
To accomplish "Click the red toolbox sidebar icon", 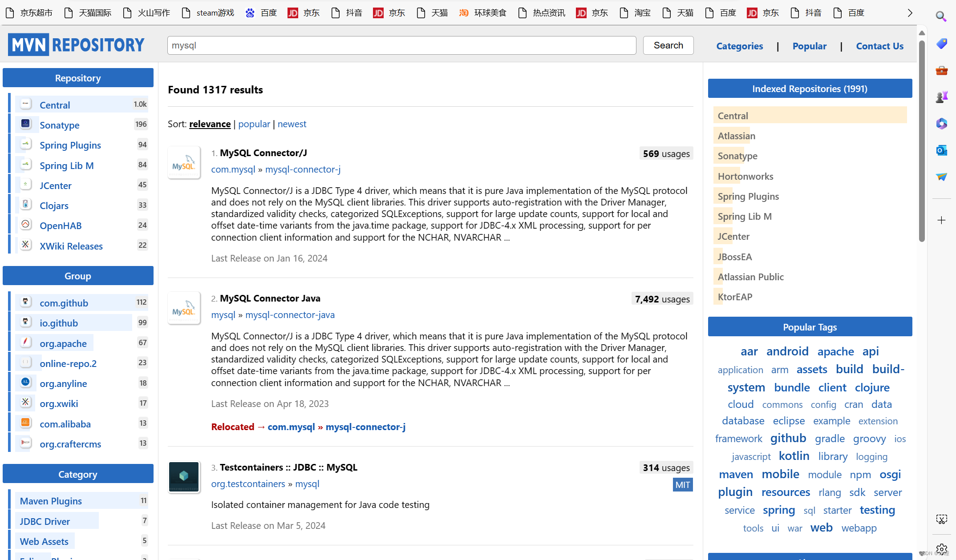I will click(941, 70).
